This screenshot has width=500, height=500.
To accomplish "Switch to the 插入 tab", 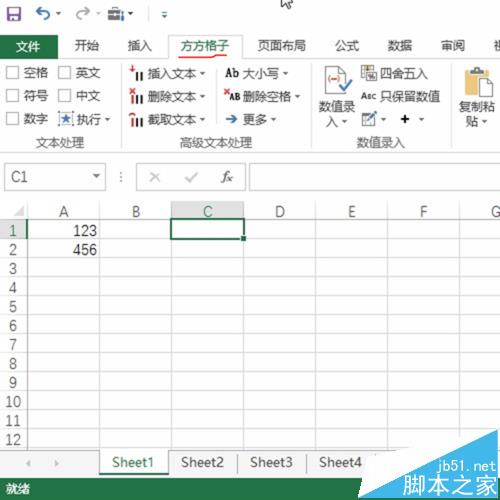I will tap(140, 45).
